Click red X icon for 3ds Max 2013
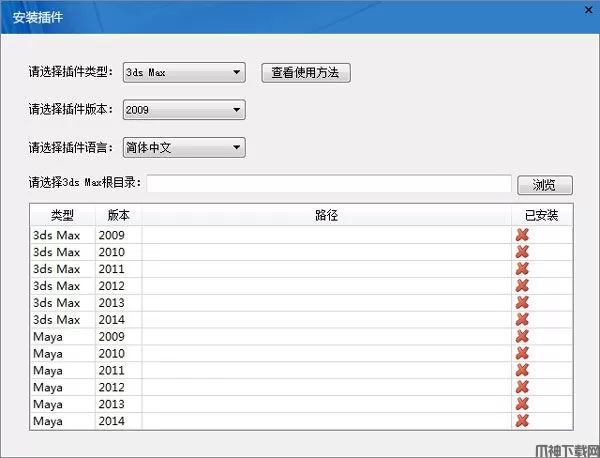Image resolution: width=600 pixels, height=458 pixels. pos(522,303)
